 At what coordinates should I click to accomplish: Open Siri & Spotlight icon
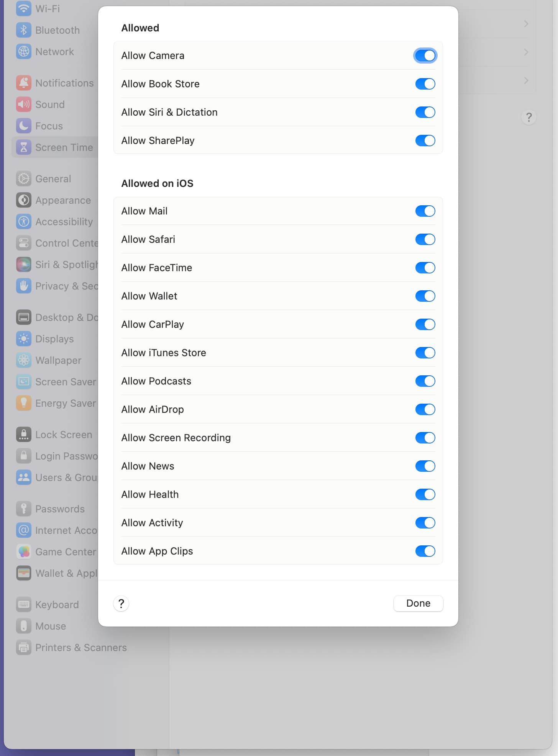point(24,264)
